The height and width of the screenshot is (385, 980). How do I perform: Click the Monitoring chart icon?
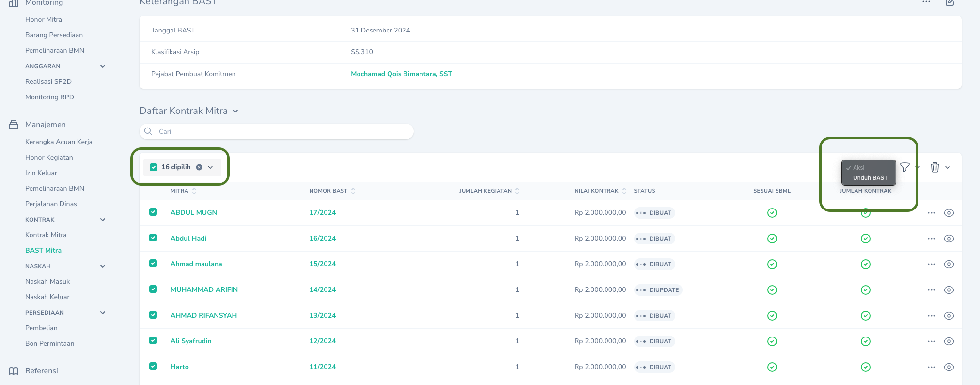tap(14, 3)
